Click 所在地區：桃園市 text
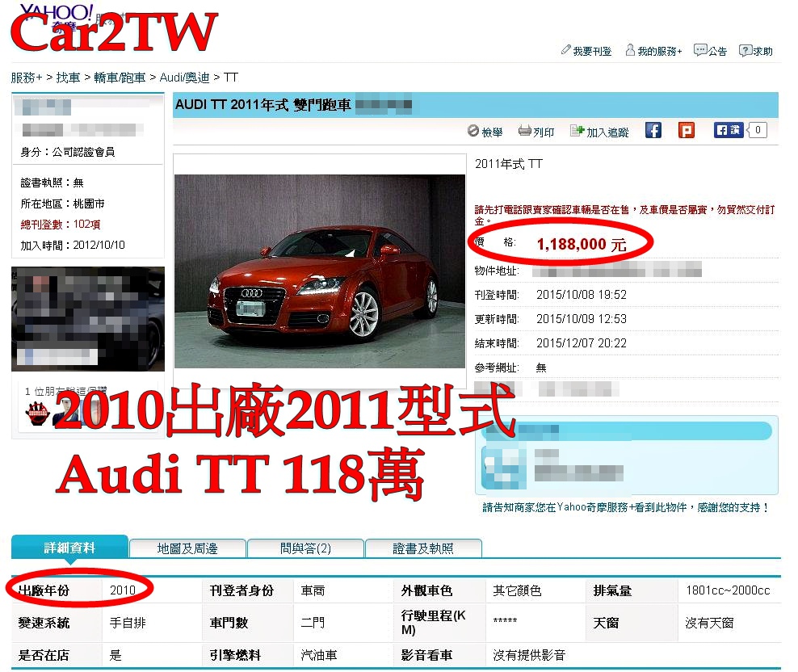This screenshot has height=672, width=798. [62, 204]
